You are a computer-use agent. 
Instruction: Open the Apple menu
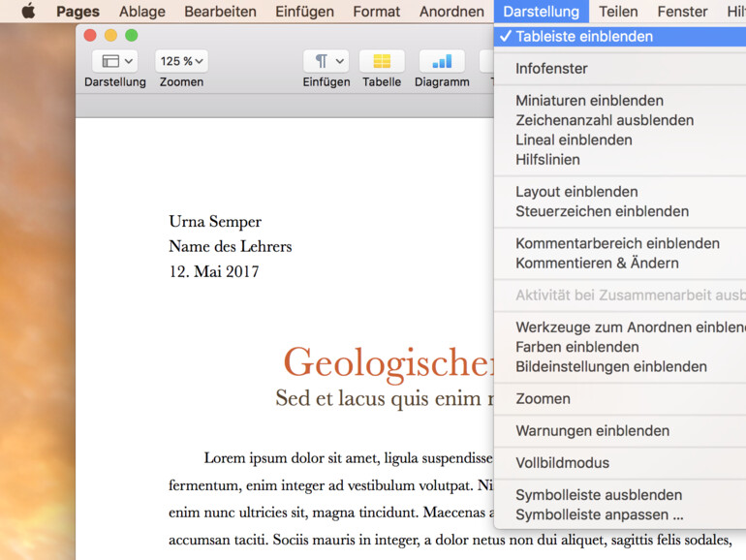click(28, 11)
